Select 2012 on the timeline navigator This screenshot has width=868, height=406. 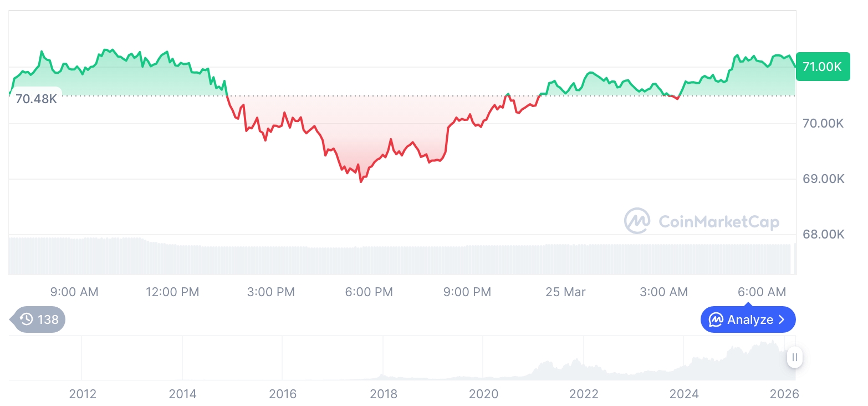coord(82,394)
